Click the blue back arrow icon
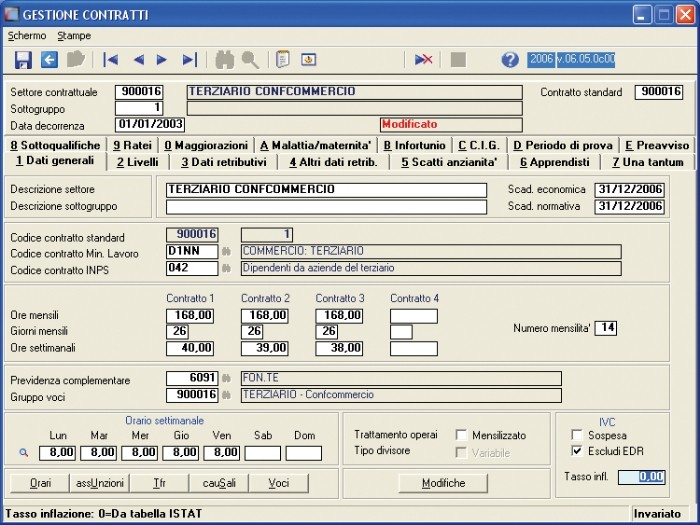 (x=50, y=59)
